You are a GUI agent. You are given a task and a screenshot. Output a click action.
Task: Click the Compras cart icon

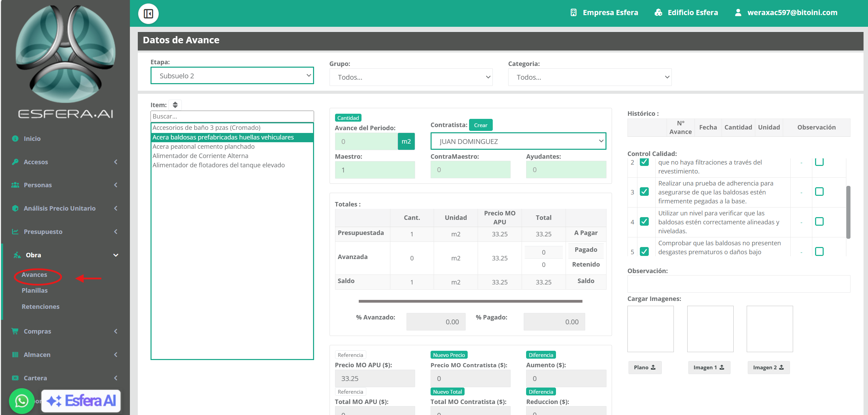pos(15,331)
